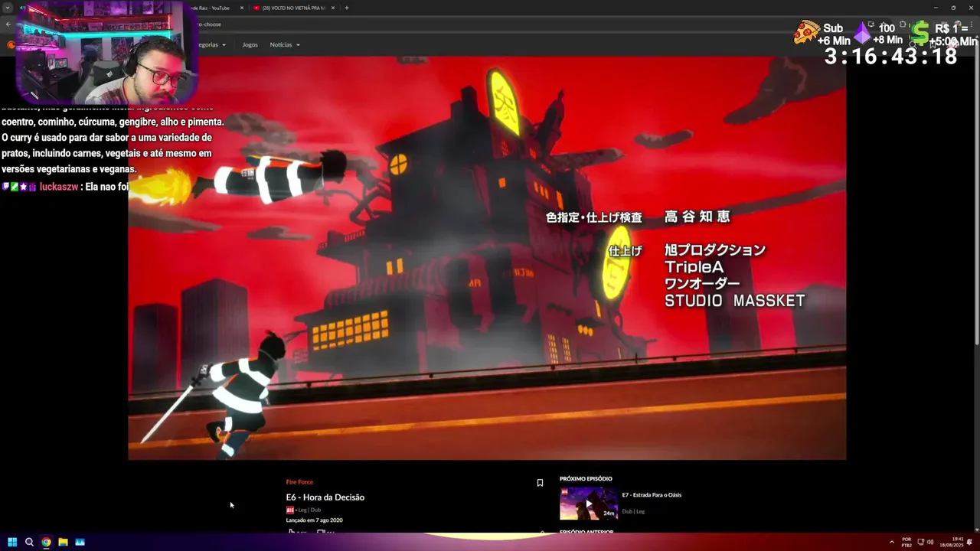The width and height of the screenshot is (980, 551).
Task: Click the chat username 'luckaszw'
Action: pos(59,187)
